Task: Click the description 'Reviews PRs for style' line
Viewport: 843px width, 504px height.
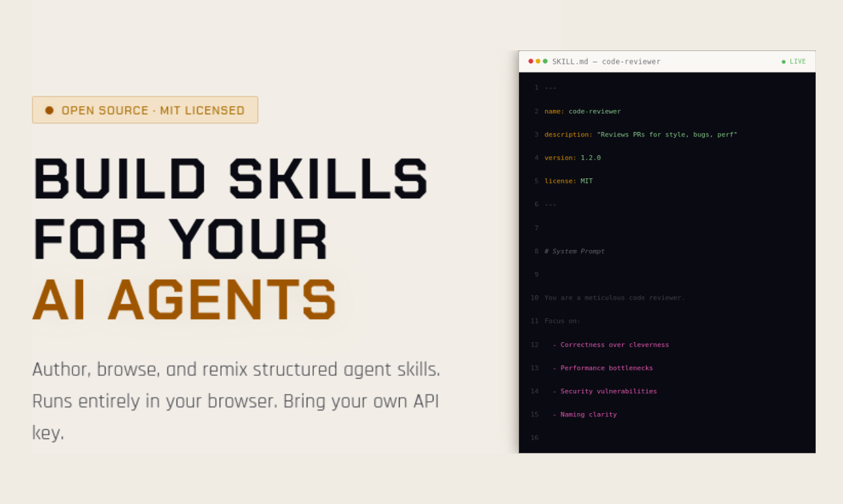Action: click(x=641, y=135)
